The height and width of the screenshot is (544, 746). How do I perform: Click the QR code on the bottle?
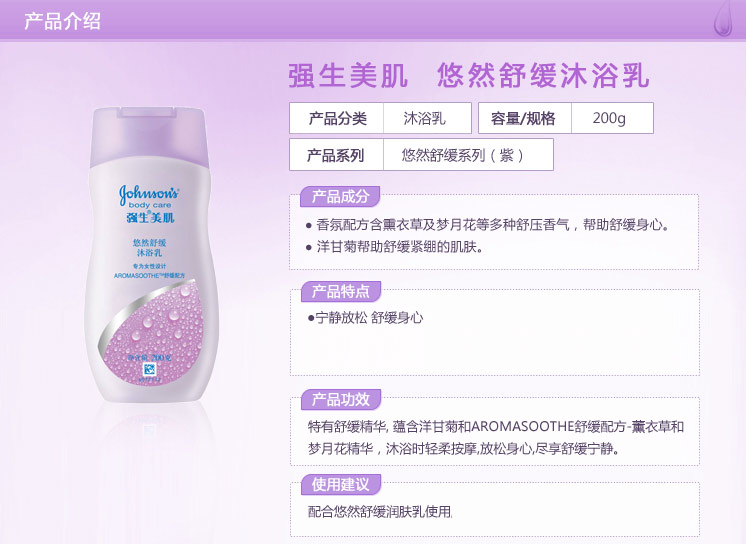(150, 369)
